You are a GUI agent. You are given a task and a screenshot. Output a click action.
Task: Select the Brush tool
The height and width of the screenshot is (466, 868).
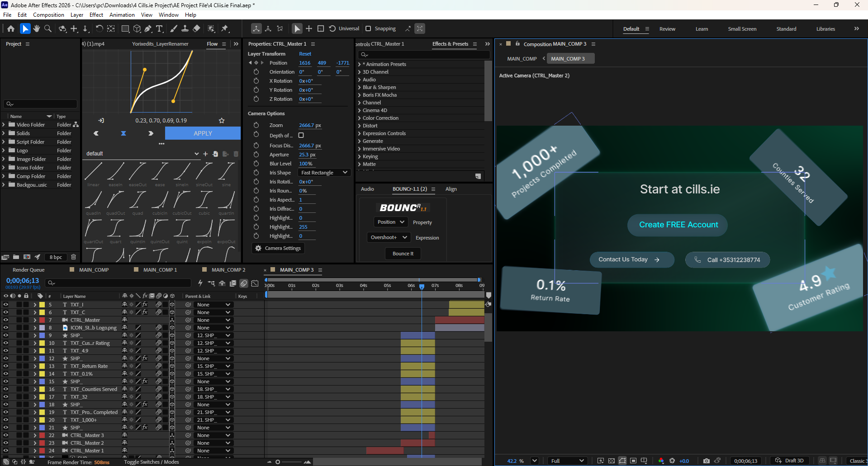click(x=173, y=28)
